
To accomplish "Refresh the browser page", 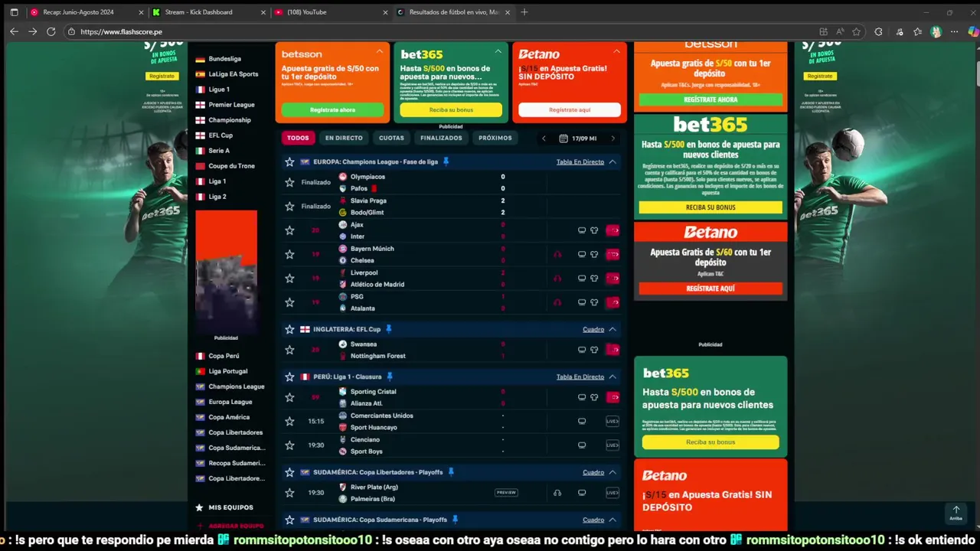I will (51, 31).
